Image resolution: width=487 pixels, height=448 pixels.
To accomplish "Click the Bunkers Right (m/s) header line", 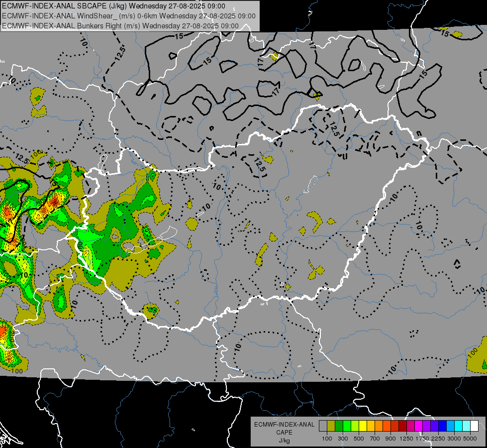I will point(120,26).
